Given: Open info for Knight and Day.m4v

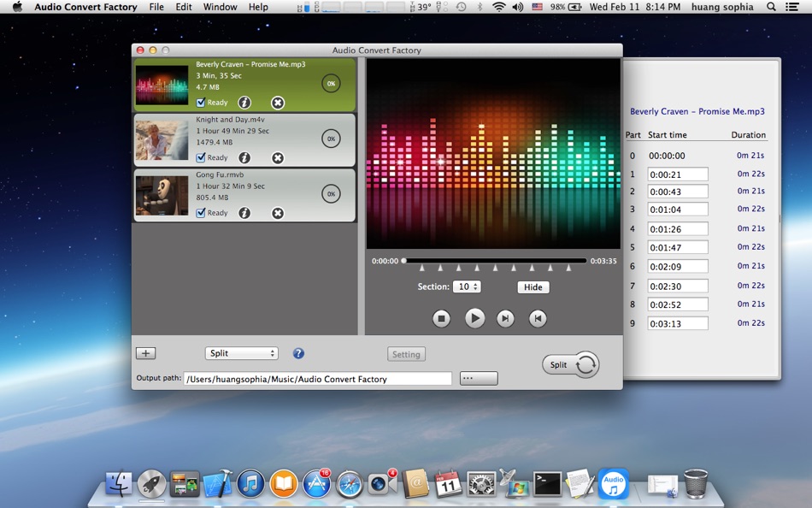Looking at the screenshot, I should point(244,157).
